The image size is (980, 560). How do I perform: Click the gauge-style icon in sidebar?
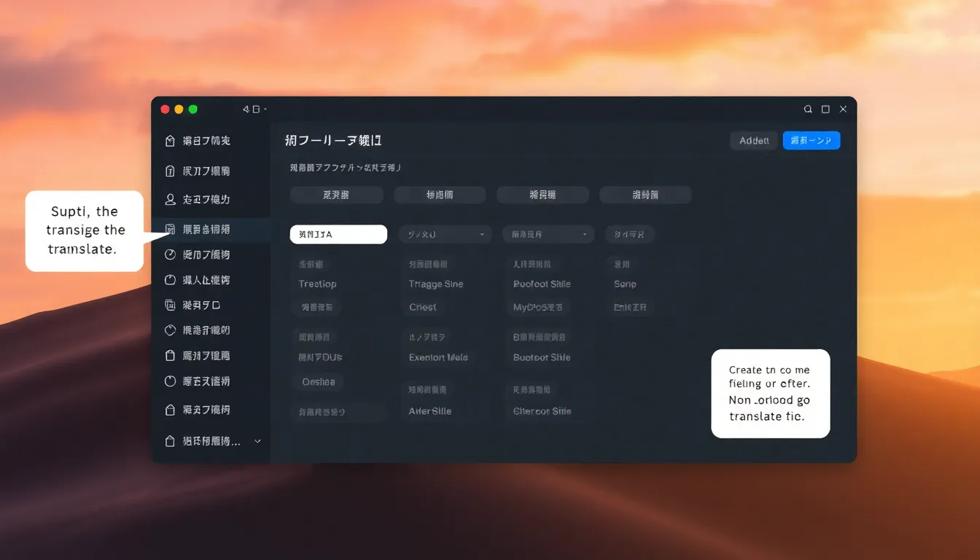(x=170, y=254)
